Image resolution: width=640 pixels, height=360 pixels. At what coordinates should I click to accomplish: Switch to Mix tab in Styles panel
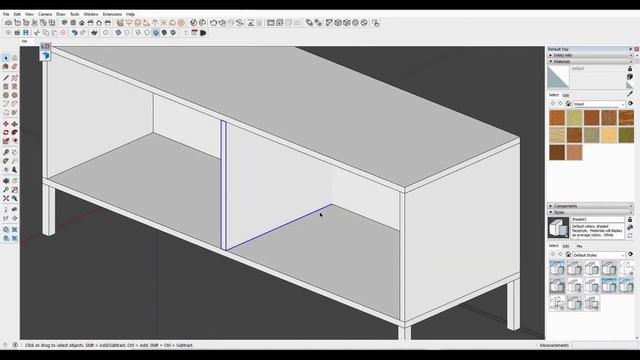coord(579,246)
